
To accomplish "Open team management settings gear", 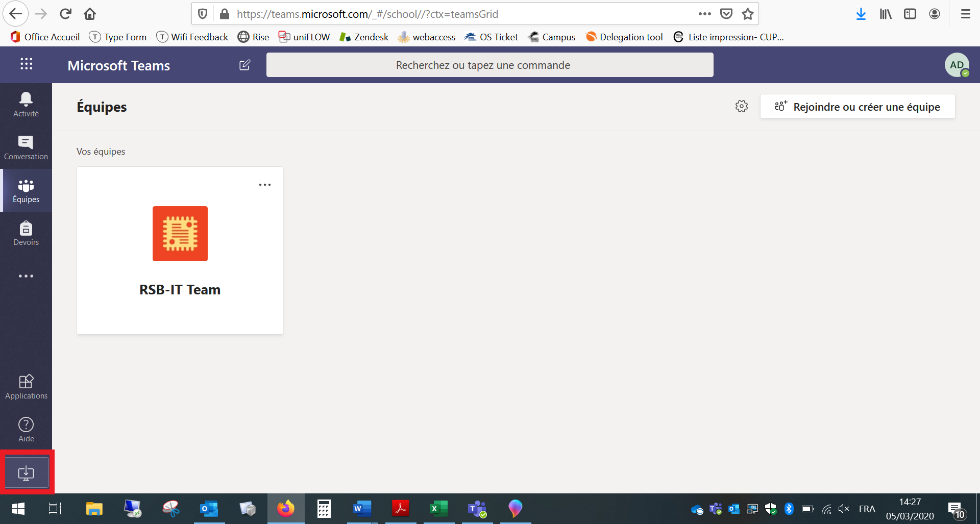I will tap(742, 106).
